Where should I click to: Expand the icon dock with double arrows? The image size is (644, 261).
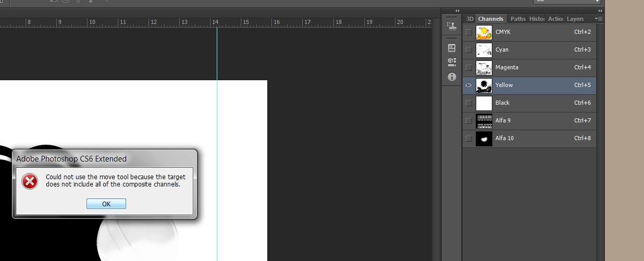click(457, 10)
